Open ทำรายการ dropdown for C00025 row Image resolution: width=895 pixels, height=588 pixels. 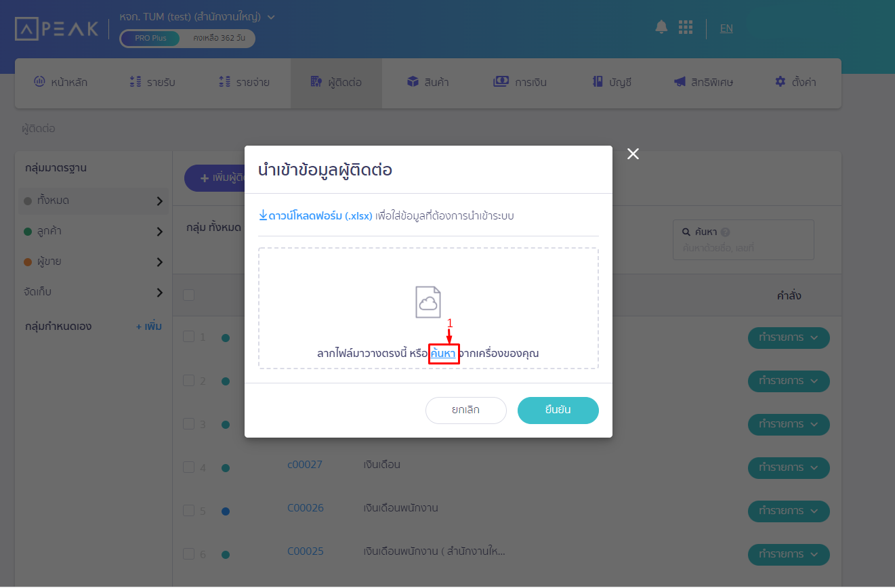[x=789, y=555]
